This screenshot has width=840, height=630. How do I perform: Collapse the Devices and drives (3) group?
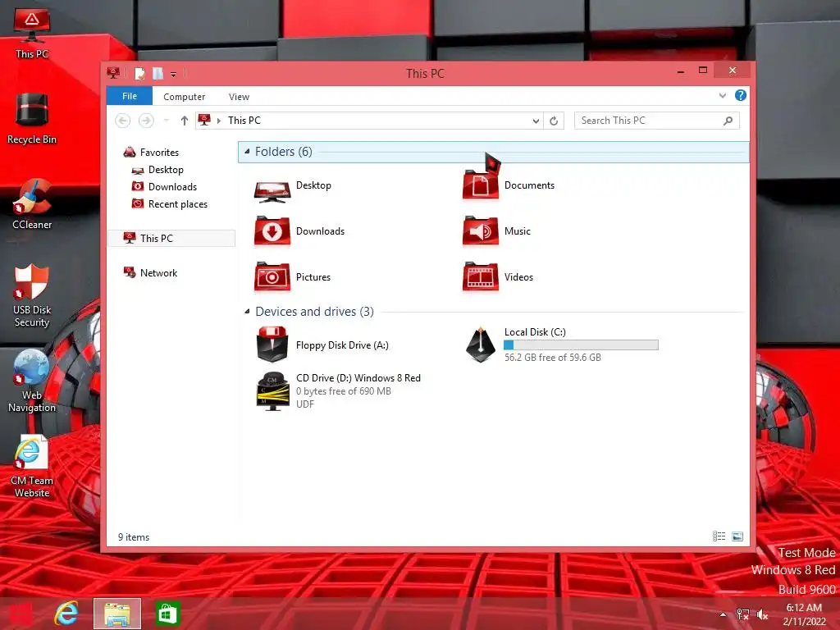(x=247, y=311)
